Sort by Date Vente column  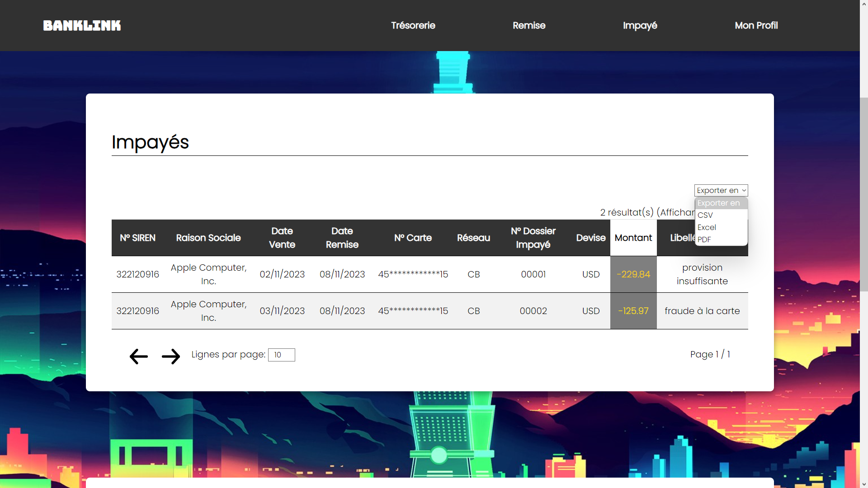click(x=282, y=238)
